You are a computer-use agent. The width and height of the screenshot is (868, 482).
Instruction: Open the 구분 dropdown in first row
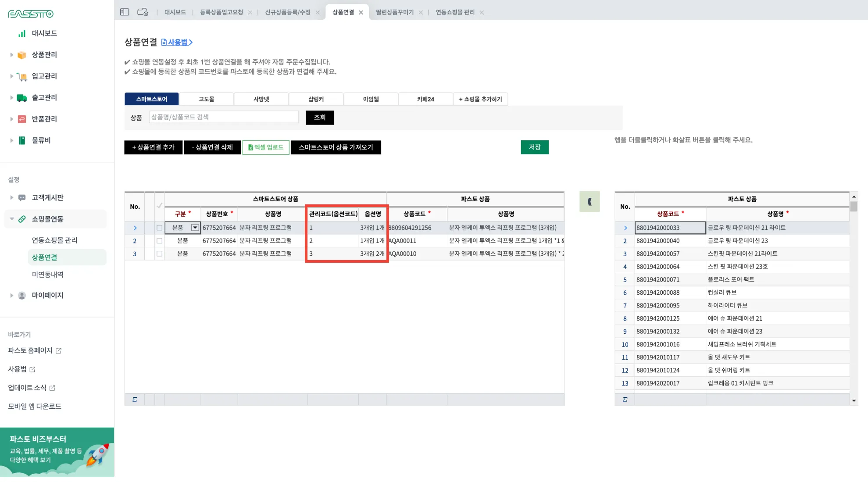tap(195, 228)
